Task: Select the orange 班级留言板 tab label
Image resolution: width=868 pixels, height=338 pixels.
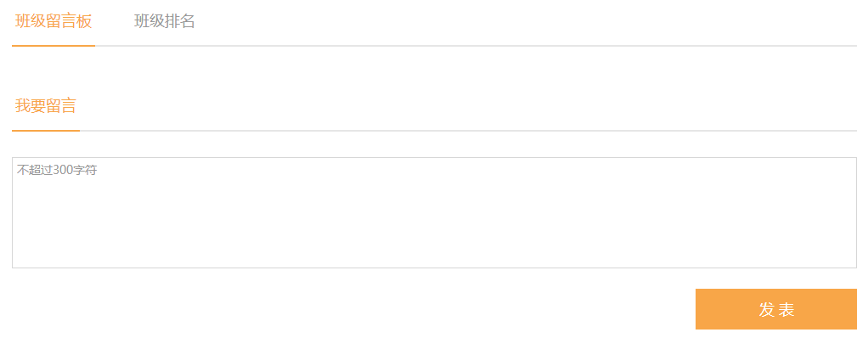Action: click(54, 21)
